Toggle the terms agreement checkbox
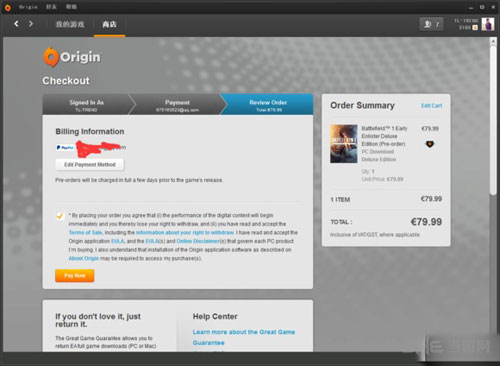The image size is (500, 366). [x=60, y=216]
